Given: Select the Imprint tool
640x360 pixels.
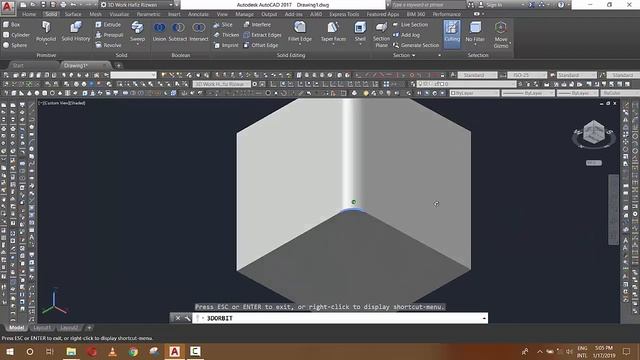Looking at the screenshot, I should pyautogui.click(x=226, y=45).
